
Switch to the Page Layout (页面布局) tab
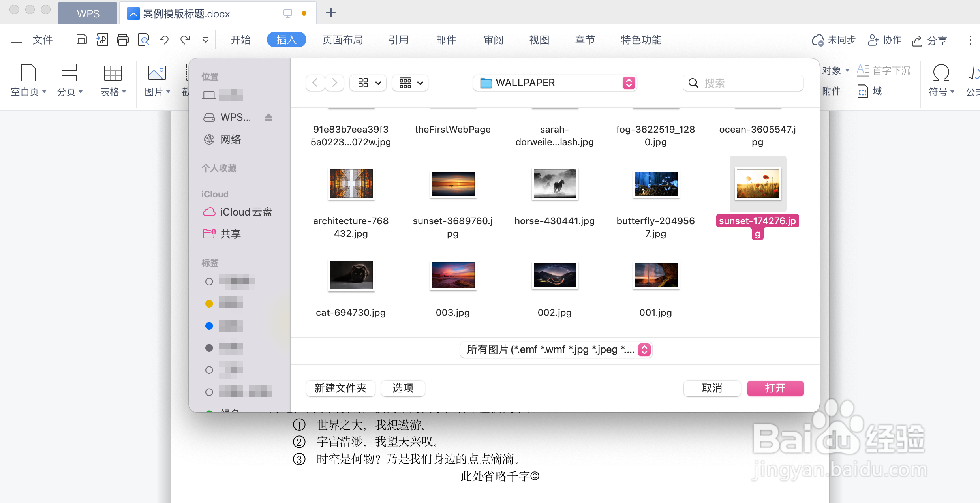[342, 40]
